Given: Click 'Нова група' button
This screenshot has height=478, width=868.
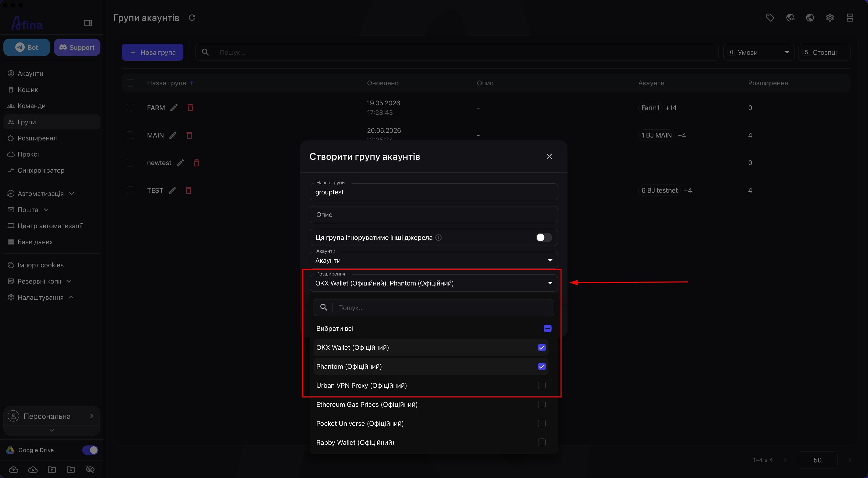Looking at the screenshot, I should pyautogui.click(x=152, y=52).
